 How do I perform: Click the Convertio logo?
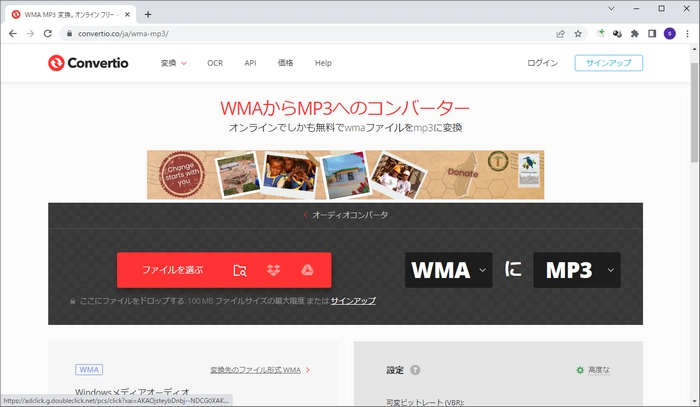88,63
